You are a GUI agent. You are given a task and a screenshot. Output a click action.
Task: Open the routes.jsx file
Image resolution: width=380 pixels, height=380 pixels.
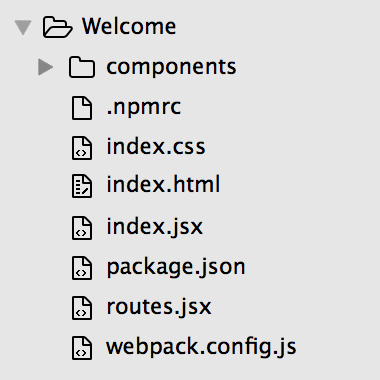(159, 307)
